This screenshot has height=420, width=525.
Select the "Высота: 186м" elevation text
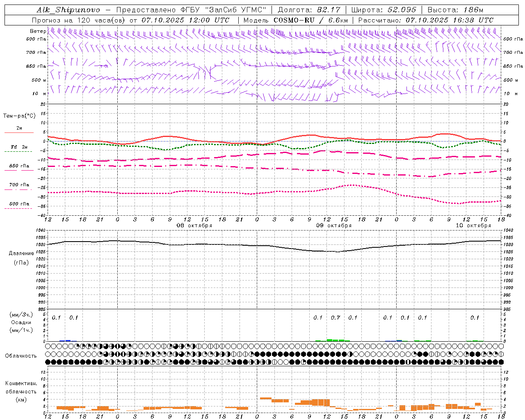pyautogui.click(x=455, y=10)
